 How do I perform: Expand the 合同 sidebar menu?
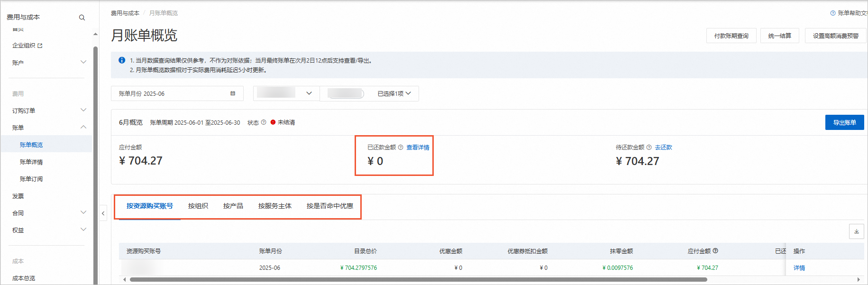[x=83, y=212]
